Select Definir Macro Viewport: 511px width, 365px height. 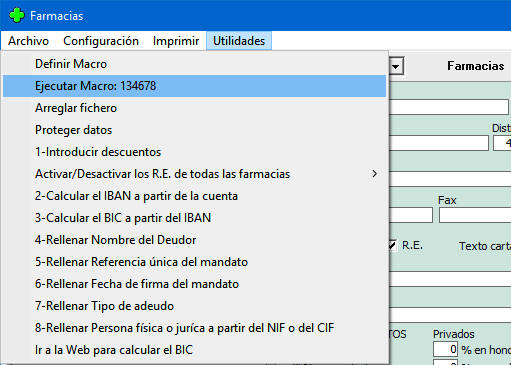point(195,64)
